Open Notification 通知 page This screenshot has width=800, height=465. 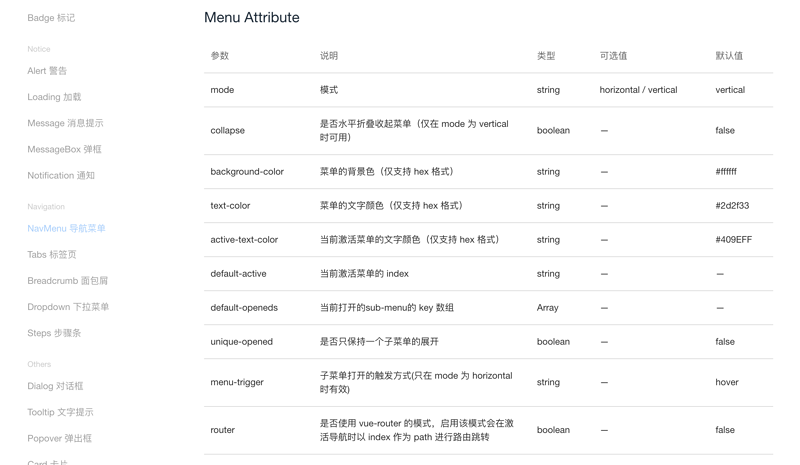pyautogui.click(x=61, y=176)
